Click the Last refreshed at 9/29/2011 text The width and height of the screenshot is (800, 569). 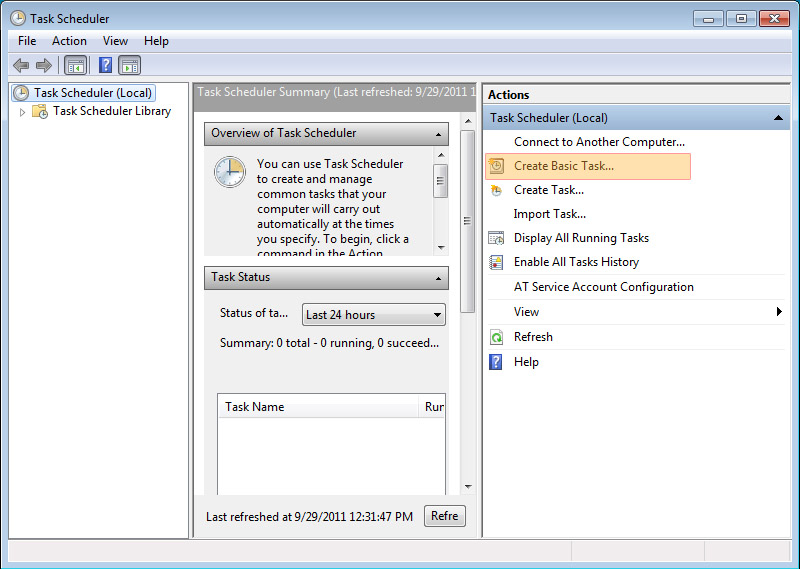[x=309, y=516]
